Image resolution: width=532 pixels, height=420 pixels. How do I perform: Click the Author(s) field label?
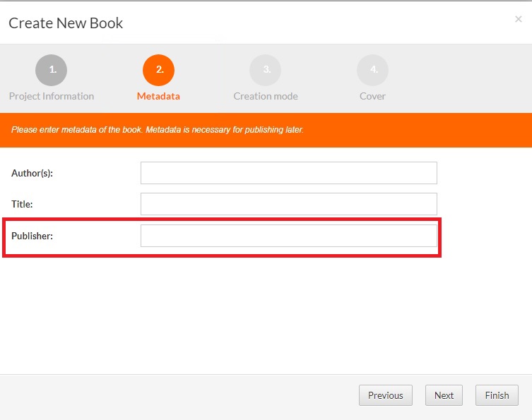(32, 173)
